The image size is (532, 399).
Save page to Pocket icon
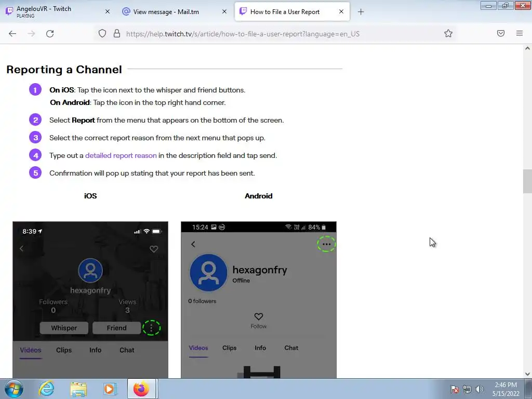(x=501, y=33)
